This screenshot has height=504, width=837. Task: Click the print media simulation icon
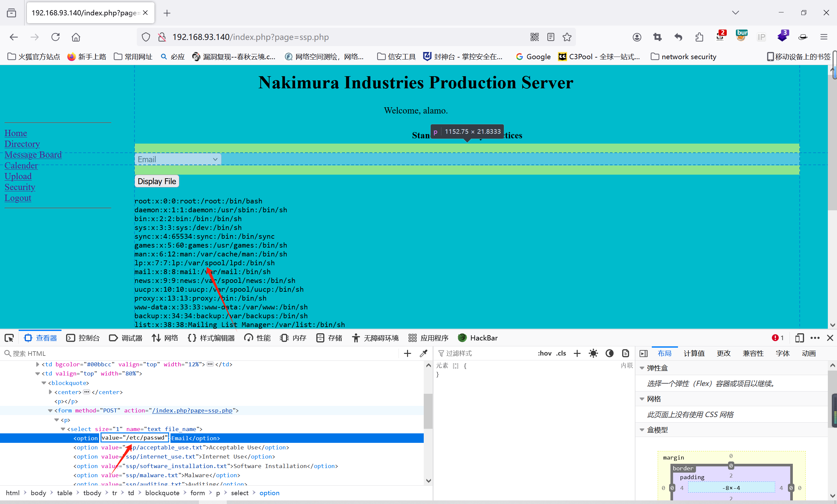pos(625,353)
